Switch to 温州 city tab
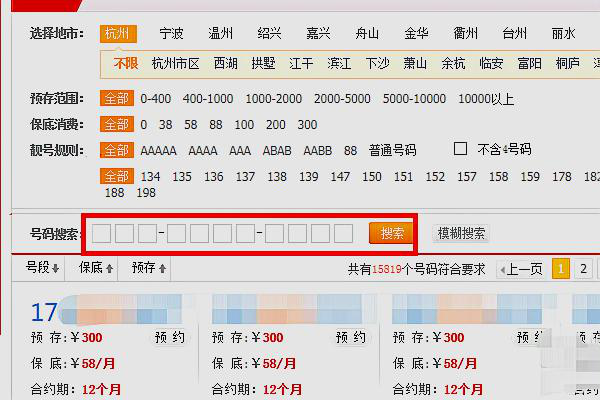600x400 pixels. pos(221,33)
